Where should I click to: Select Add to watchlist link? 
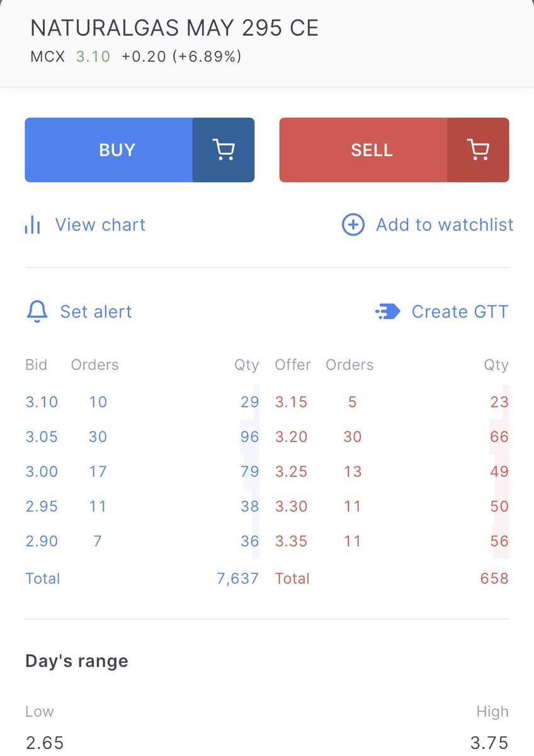[445, 225]
